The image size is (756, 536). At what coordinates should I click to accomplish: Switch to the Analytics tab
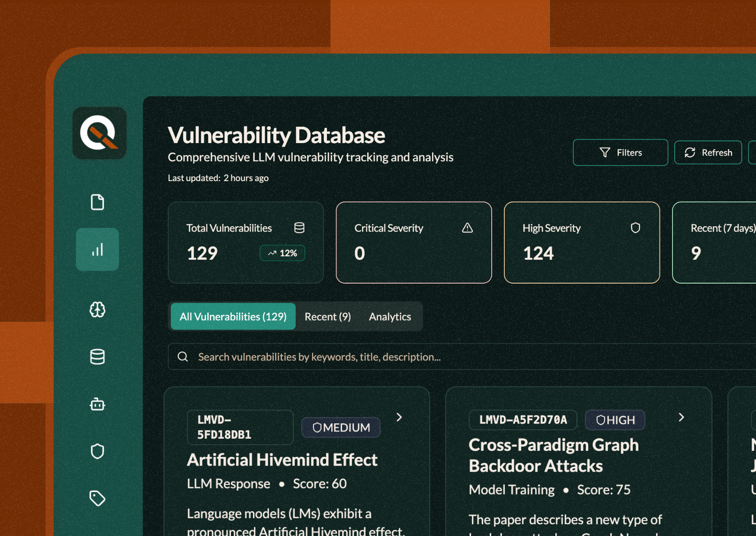tap(390, 316)
